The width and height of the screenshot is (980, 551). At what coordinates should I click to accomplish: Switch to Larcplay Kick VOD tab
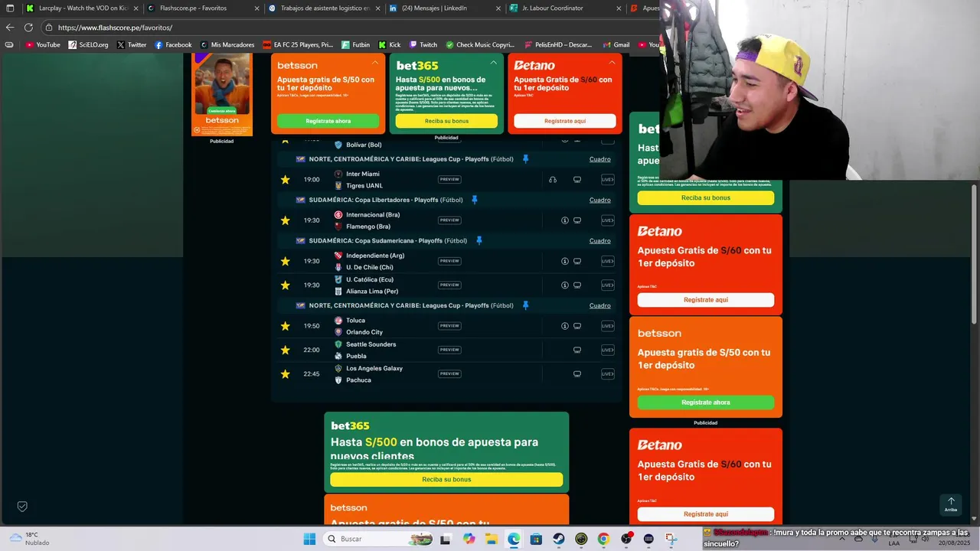coord(82,8)
